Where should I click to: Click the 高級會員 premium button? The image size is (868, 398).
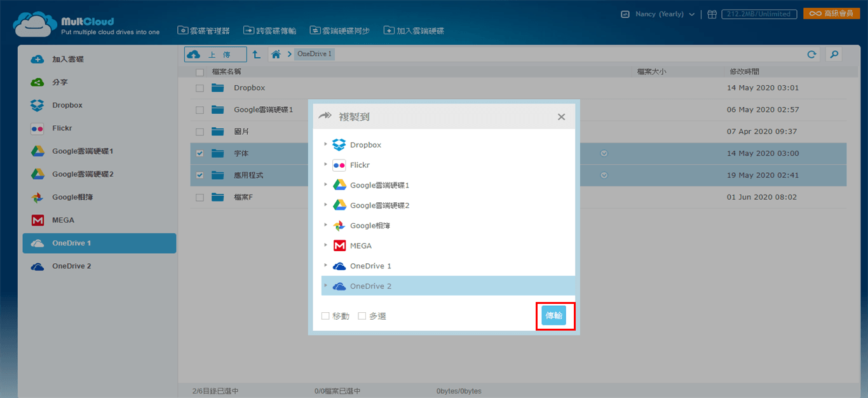pyautogui.click(x=831, y=13)
